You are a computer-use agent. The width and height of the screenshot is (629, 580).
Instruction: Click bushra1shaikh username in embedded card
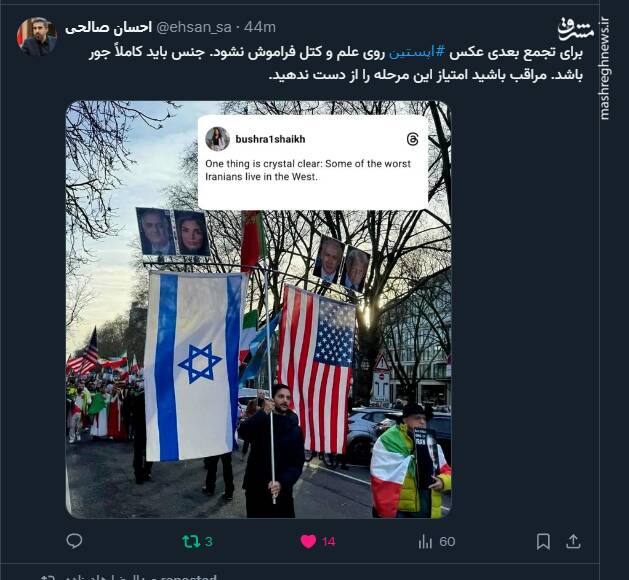(x=270, y=139)
